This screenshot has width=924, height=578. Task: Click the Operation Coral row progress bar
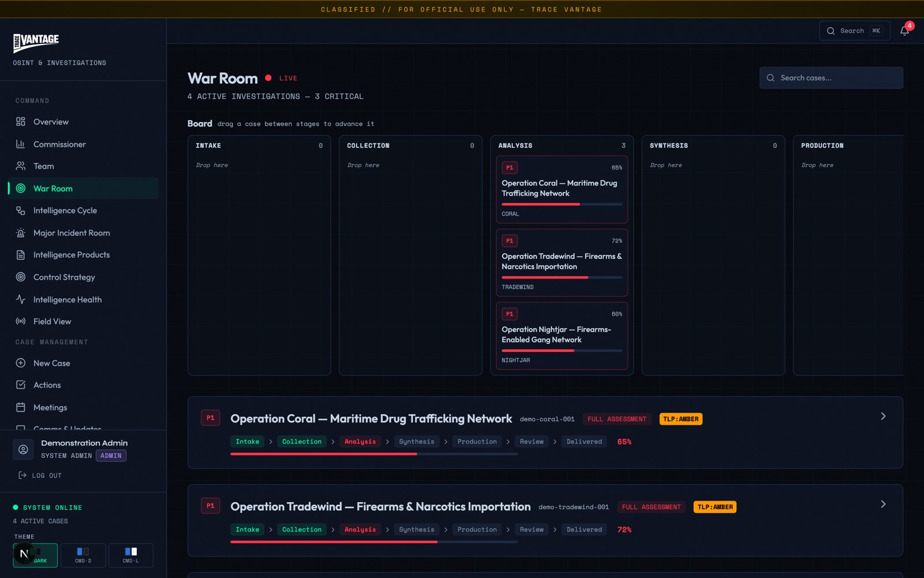click(x=374, y=454)
